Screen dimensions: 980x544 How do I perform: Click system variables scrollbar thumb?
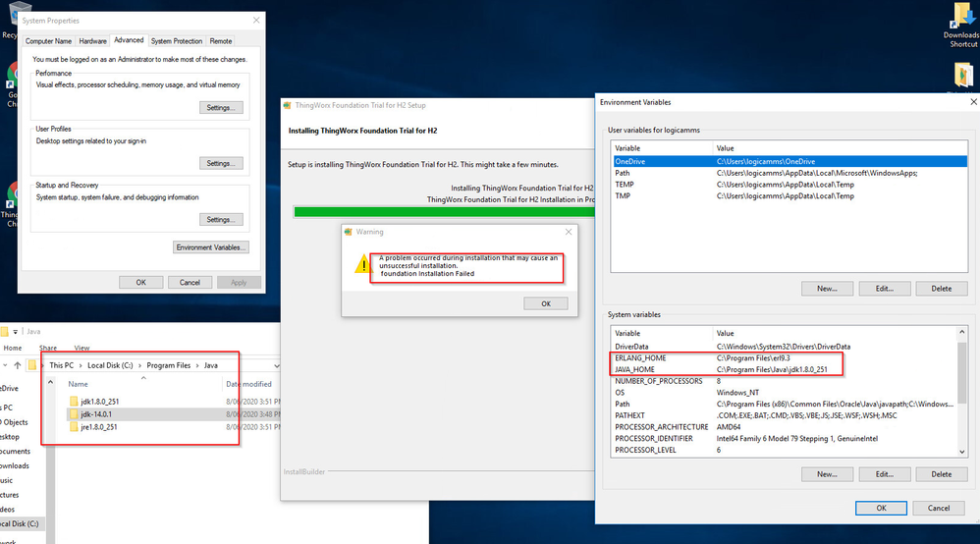(962, 373)
